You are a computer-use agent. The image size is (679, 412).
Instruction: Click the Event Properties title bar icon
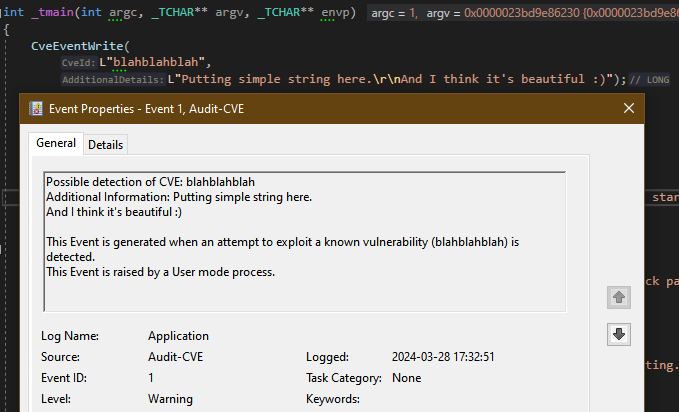pyautogui.click(x=36, y=109)
